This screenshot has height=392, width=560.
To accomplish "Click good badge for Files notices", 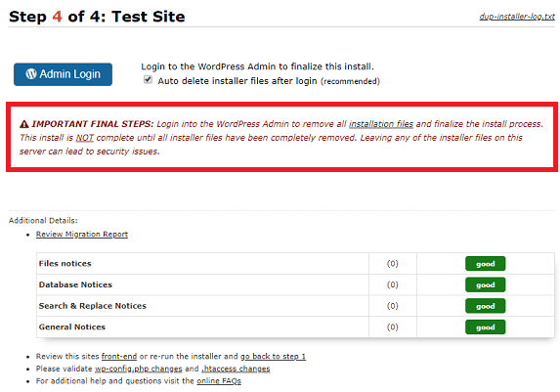I will (x=485, y=264).
